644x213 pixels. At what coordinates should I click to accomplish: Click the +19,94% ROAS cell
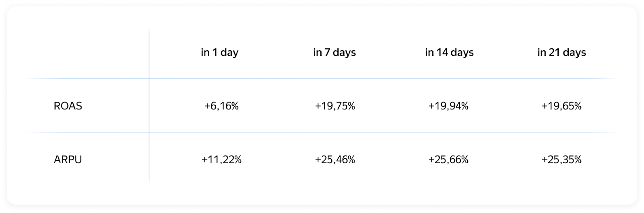pos(448,106)
